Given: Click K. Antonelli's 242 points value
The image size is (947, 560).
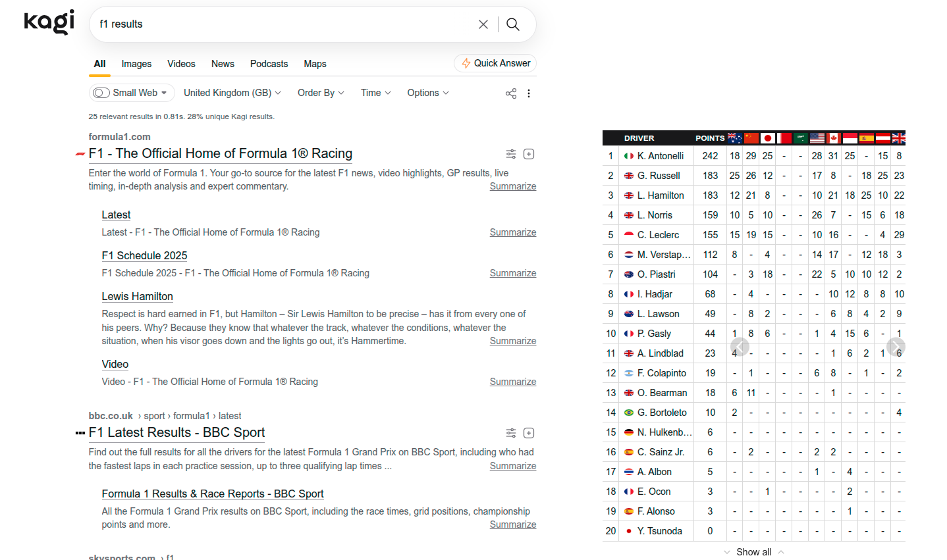Looking at the screenshot, I should click(x=710, y=156).
